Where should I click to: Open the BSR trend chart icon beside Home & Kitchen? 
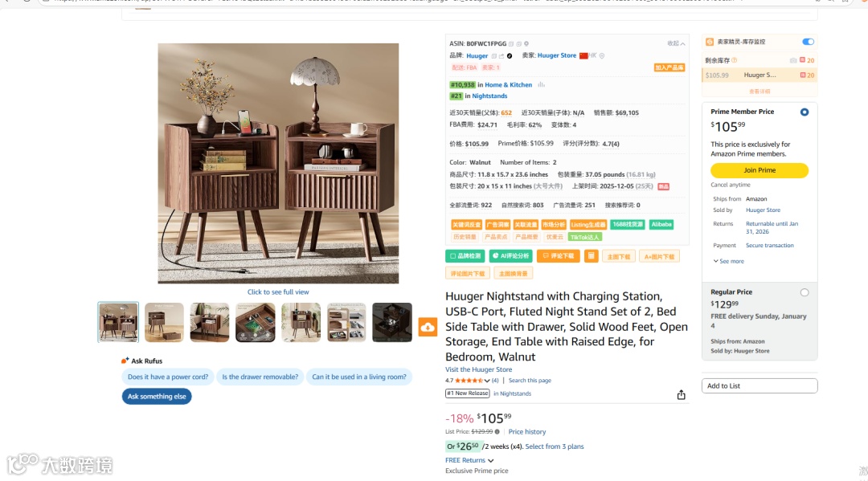click(x=541, y=84)
